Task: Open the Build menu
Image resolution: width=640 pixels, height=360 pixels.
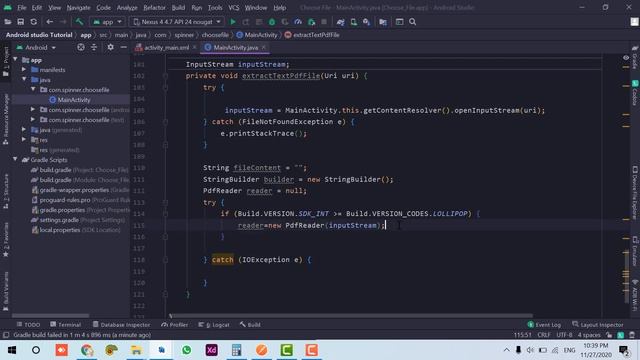Action: [178, 7]
